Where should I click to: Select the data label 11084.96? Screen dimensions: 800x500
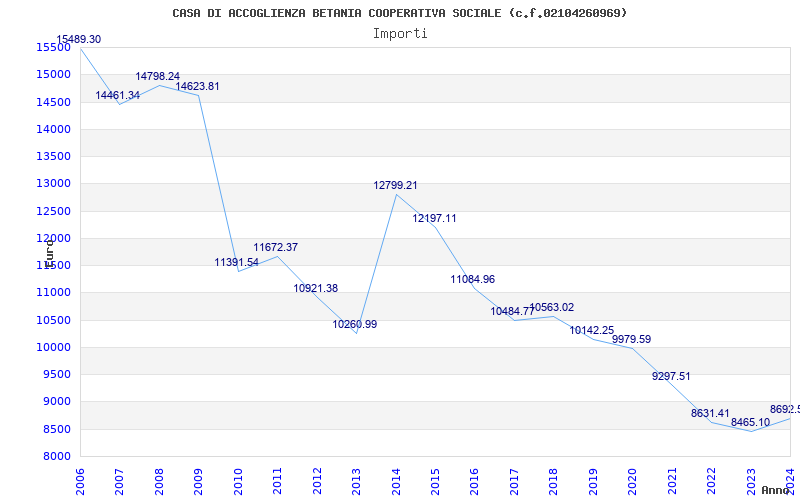tap(472, 279)
